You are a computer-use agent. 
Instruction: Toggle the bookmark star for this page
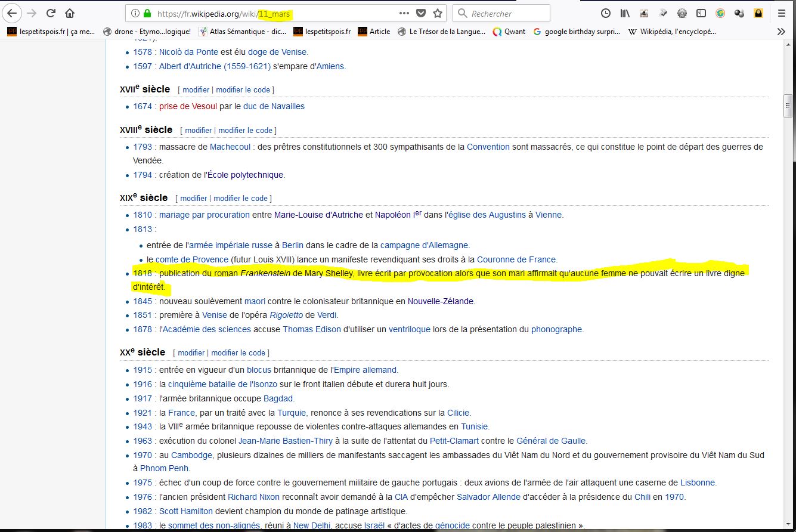click(438, 13)
